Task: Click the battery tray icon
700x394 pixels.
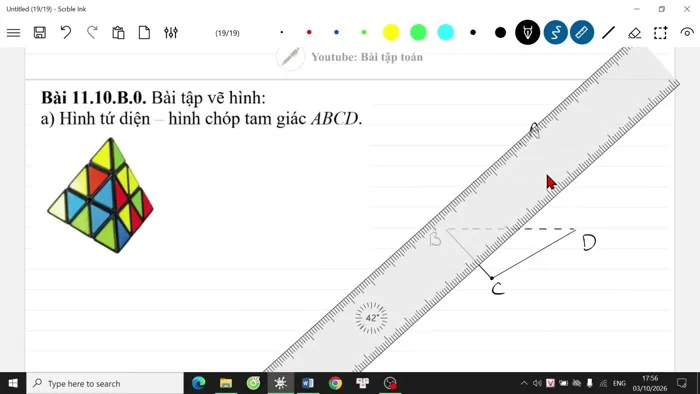Action: pyautogui.click(x=563, y=383)
